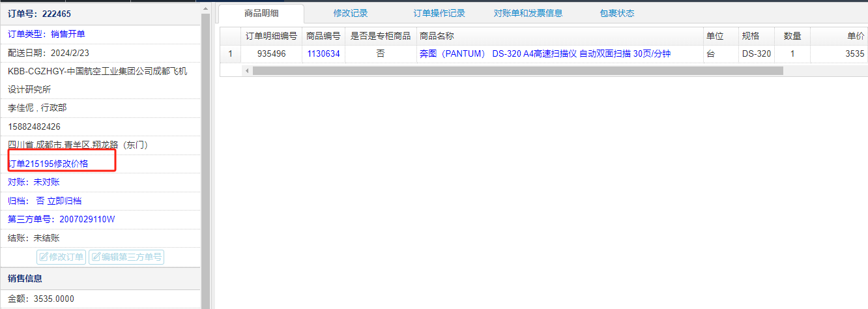
Task: Click the 编辑第三方单号 button
Action: [126, 257]
